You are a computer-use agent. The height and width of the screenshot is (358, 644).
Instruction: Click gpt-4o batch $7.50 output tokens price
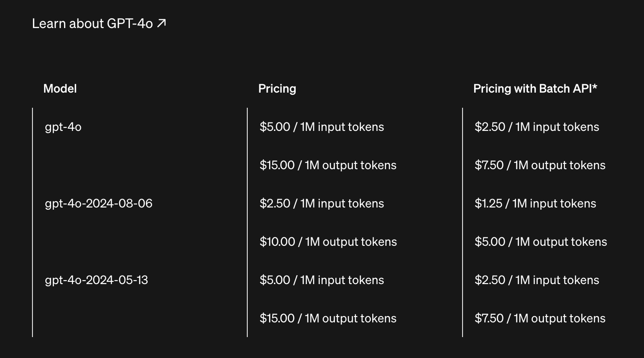[x=540, y=165]
